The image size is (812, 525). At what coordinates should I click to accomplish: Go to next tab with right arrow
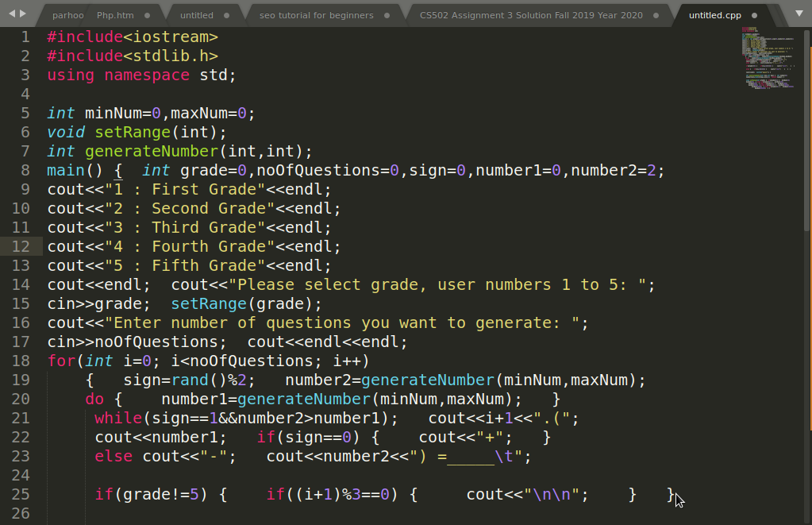pyautogui.click(x=23, y=14)
